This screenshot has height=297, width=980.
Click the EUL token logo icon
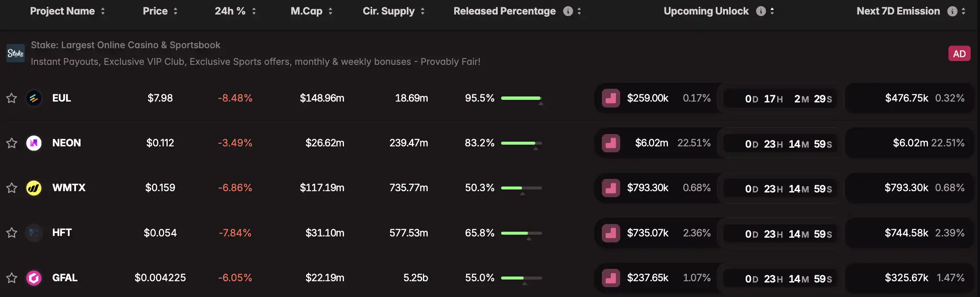(34, 98)
